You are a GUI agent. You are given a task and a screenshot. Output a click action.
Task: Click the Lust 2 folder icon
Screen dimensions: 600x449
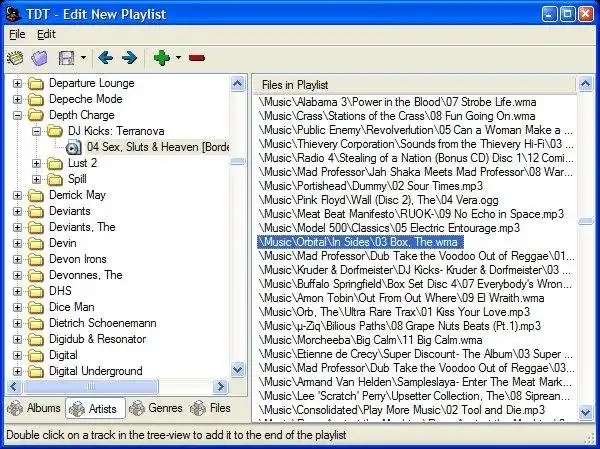point(55,163)
